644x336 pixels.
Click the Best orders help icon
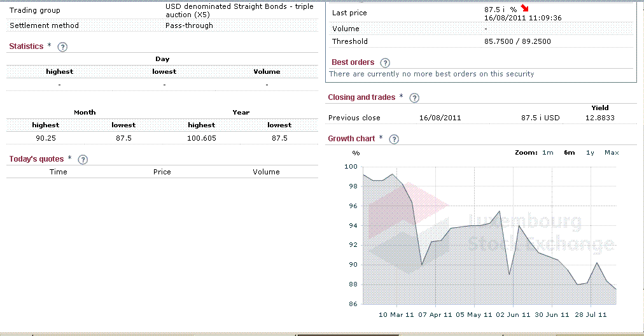[x=385, y=63]
